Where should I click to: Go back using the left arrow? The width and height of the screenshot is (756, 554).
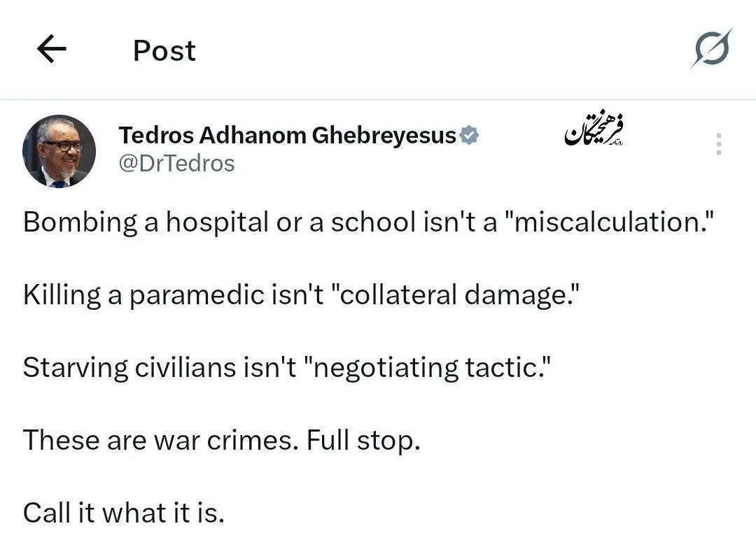point(51,50)
